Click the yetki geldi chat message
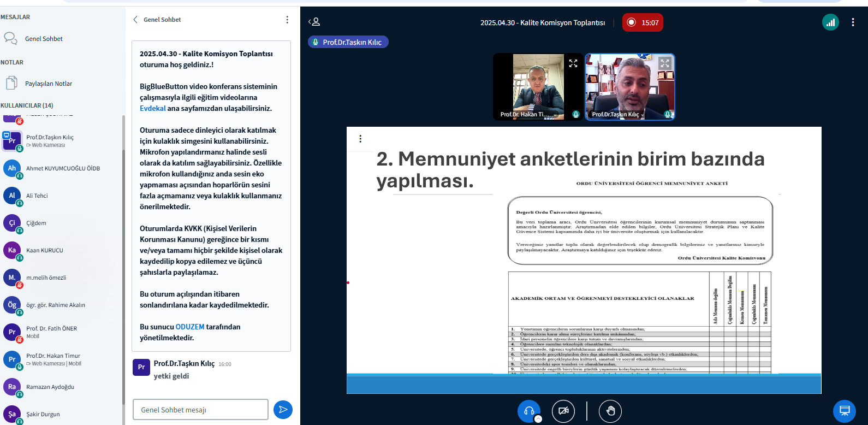Image resolution: width=868 pixels, height=425 pixels. 171,376
